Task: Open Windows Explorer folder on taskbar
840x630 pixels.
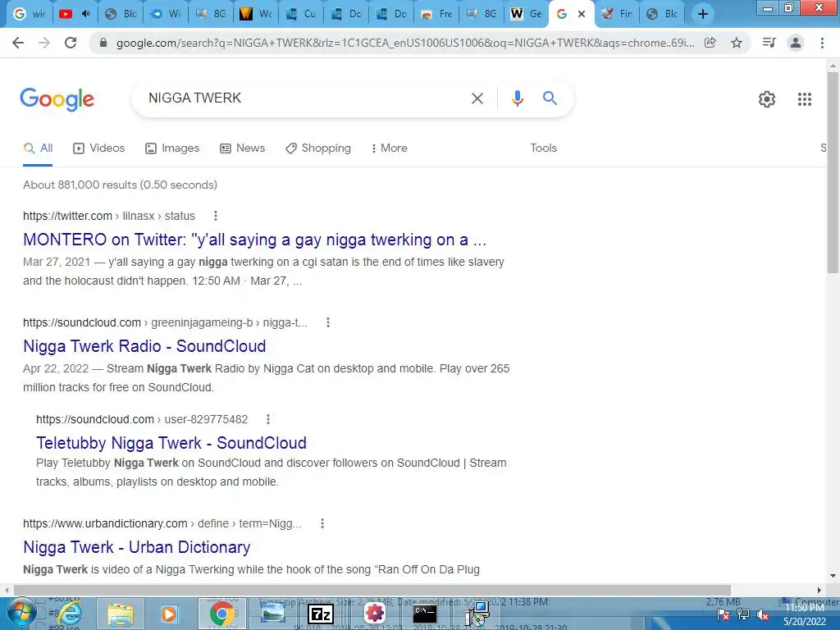Action: (121, 614)
